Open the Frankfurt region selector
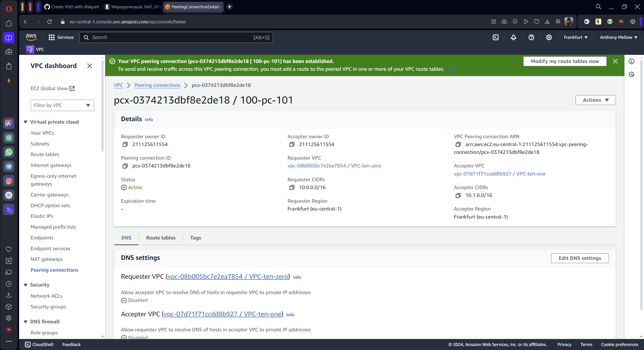The height and width of the screenshot is (350, 644). point(575,37)
